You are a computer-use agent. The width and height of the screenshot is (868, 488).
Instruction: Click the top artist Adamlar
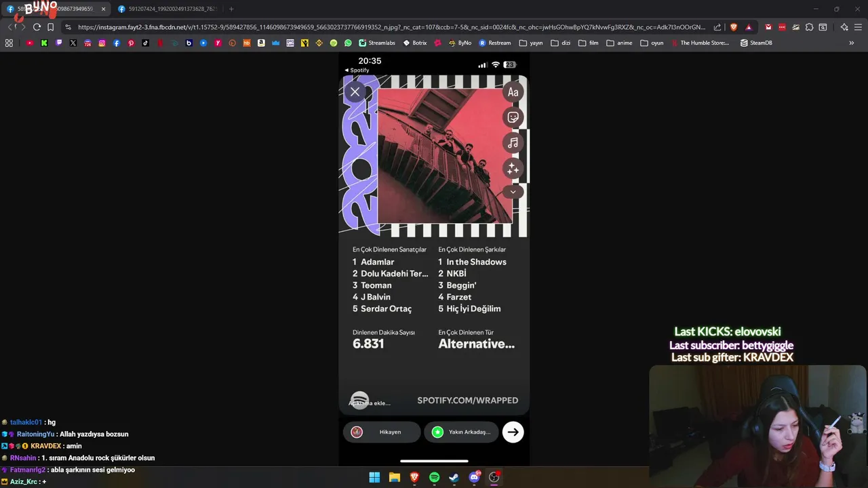(x=378, y=262)
